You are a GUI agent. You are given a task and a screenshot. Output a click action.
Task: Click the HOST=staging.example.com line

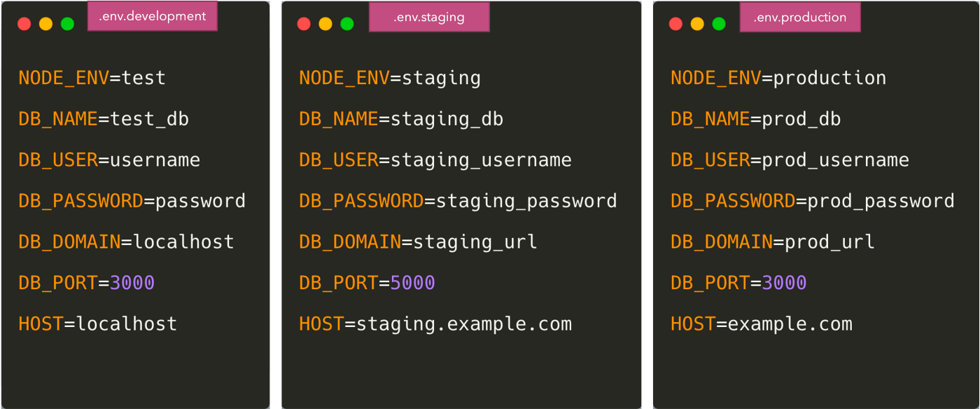[x=435, y=323]
